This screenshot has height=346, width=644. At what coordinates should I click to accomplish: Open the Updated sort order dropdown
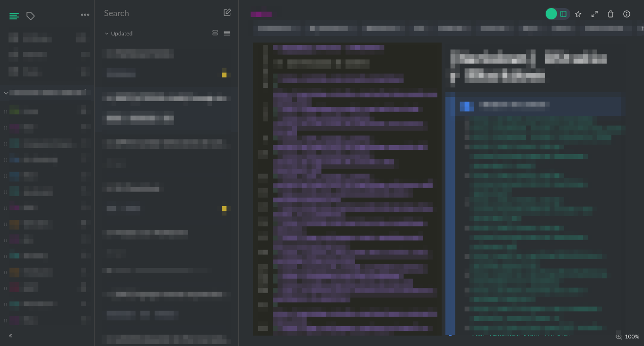(x=119, y=34)
